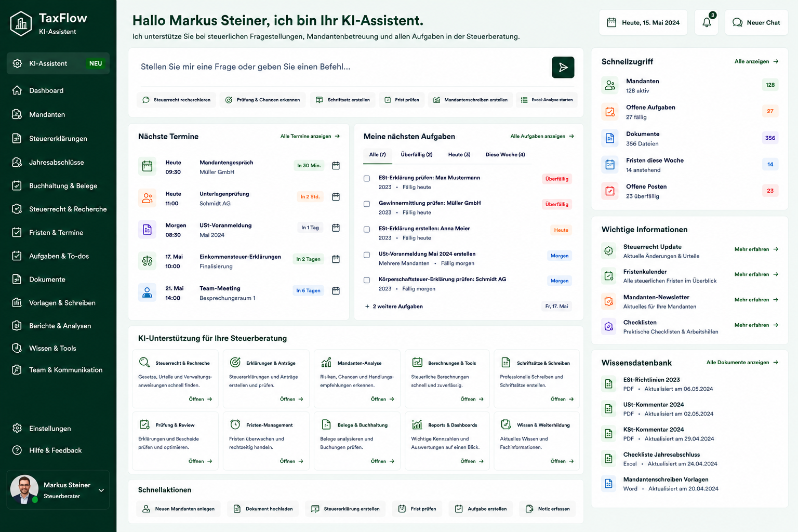The image size is (798, 532).
Task: Click the TaxFlow logo icon
Action: coord(21,24)
